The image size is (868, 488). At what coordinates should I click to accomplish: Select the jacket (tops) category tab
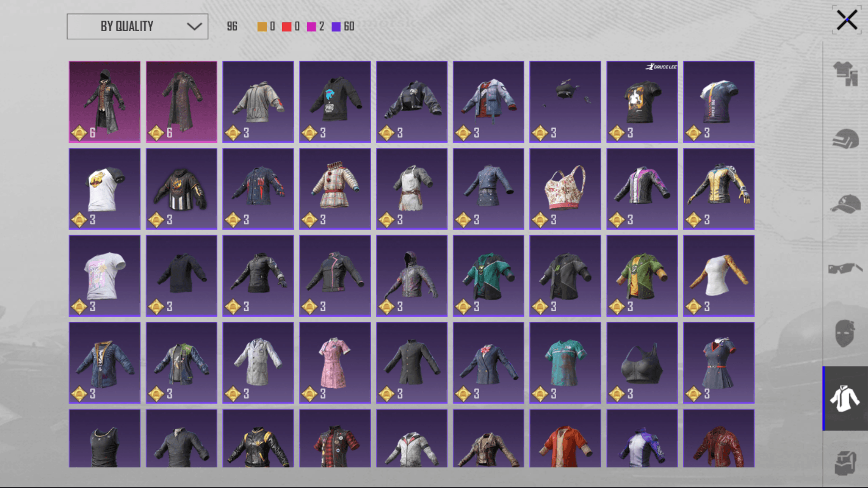click(845, 399)
